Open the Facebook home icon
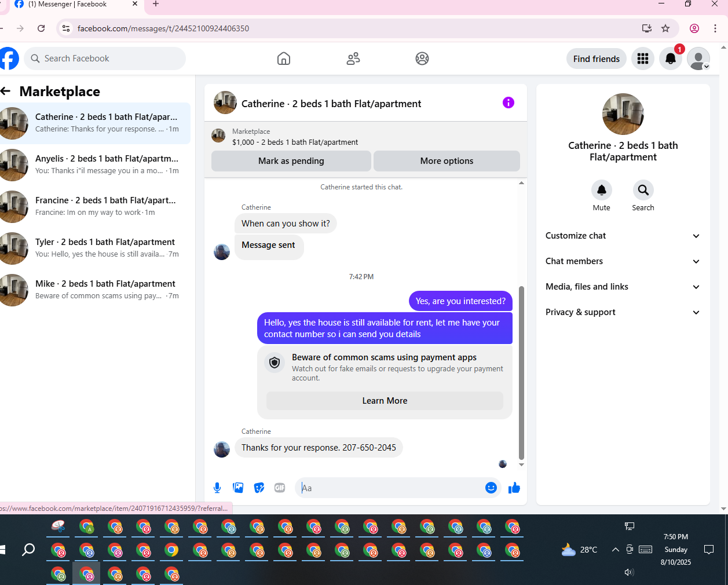The width and height of the screenshot is (728, 585). (284, 58)
